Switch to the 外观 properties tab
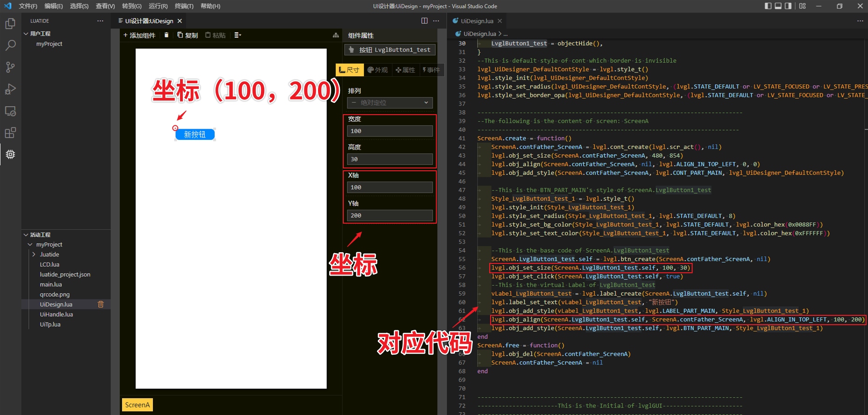Image resolution: width=868 pixels, height=415 pixels. (378, 70)
